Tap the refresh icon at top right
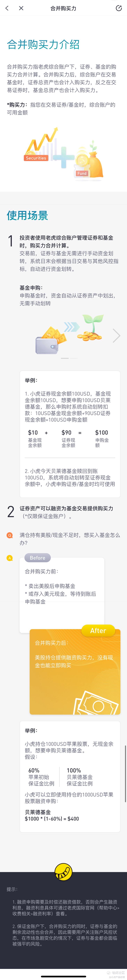The height and width of the screenshot is (980, 127). coord(119,8)
